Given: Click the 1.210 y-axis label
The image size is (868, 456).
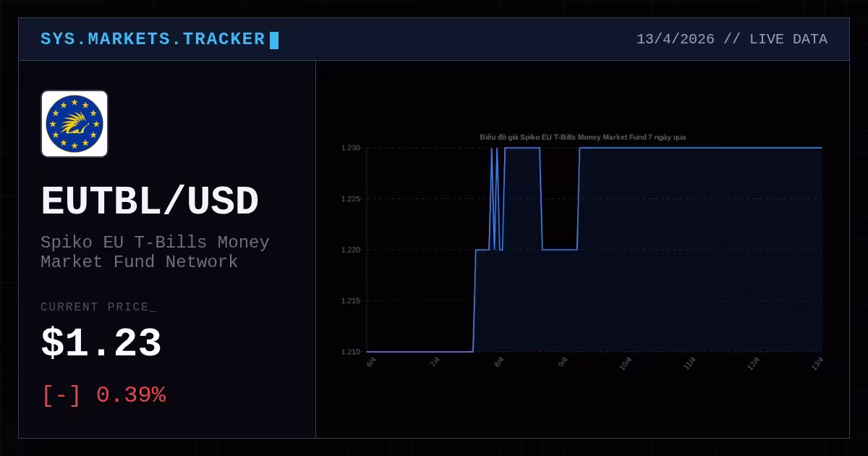Looking at the screenshot, I should click(x=351, y=352).
